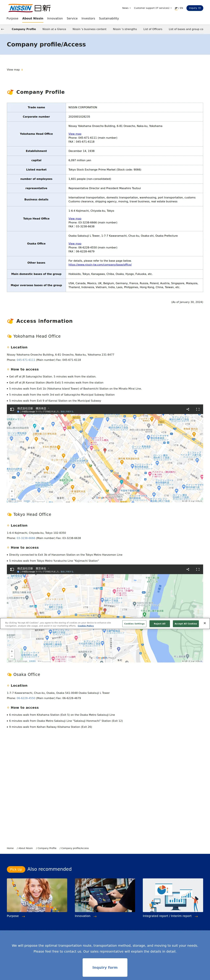Click the Inquiry button in header
This screenshot has width=210, height=980.
pyautogui.click(x=195, y=8)
